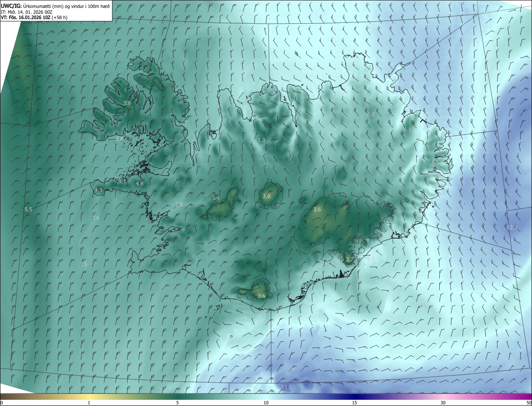The image size is (532, 406).
Task: Click the 12.1 value label on the map
Action: [512, 227]
